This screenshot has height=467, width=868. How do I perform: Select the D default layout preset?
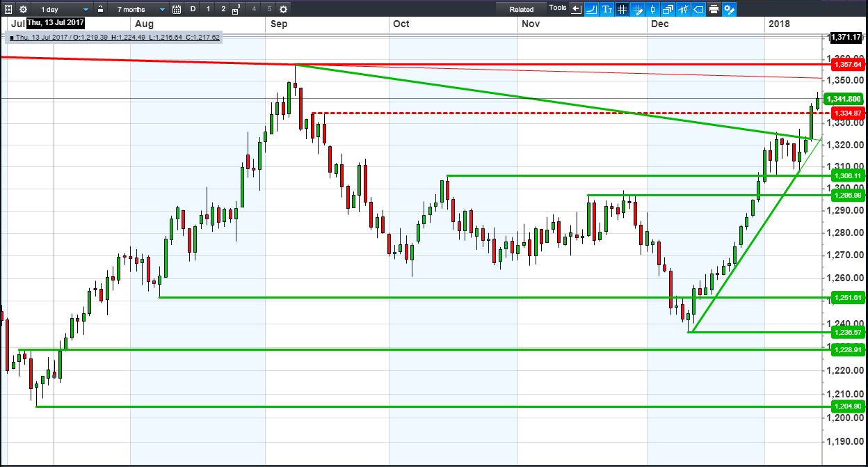pos(193,9)
